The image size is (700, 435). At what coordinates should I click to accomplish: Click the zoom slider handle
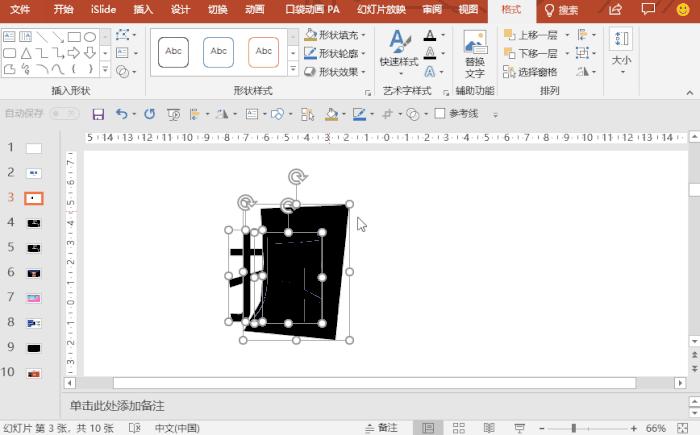[x=574, y=428]
